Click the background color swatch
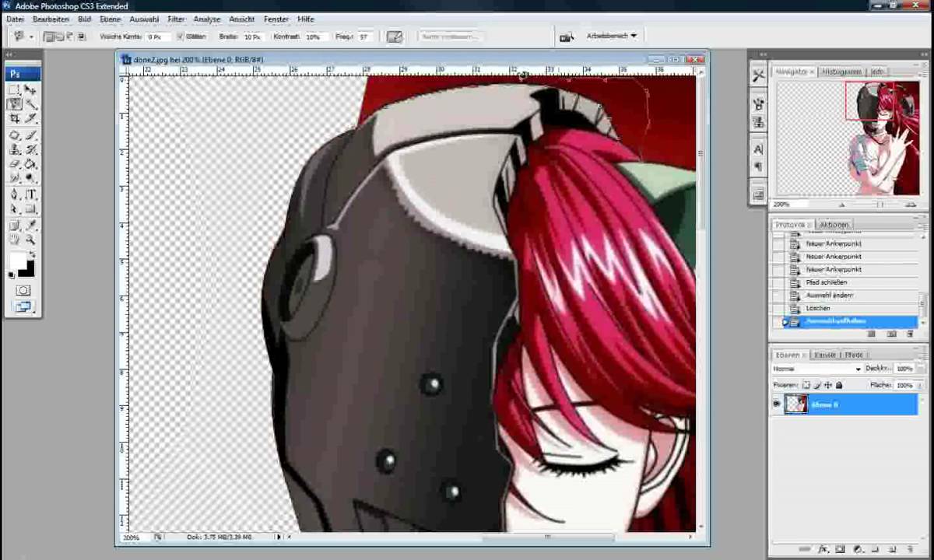 coord(28,271)
